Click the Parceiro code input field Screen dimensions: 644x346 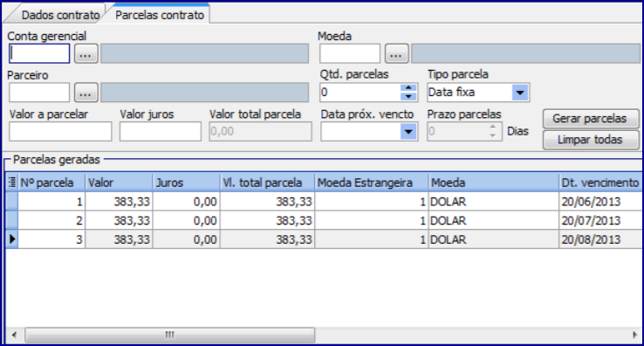point(39,92)
